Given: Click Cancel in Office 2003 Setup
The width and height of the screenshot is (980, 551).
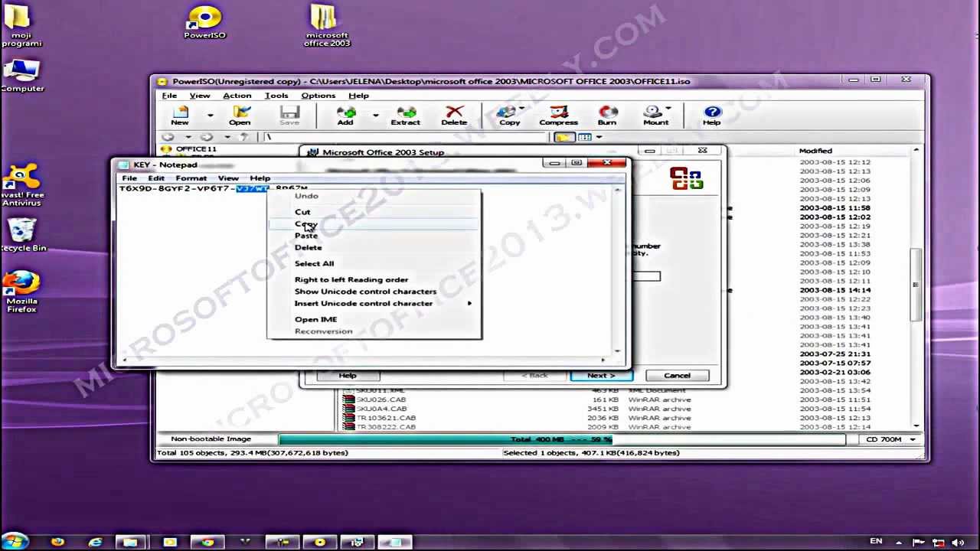Looking at the screenshot, I should point(677,376).
